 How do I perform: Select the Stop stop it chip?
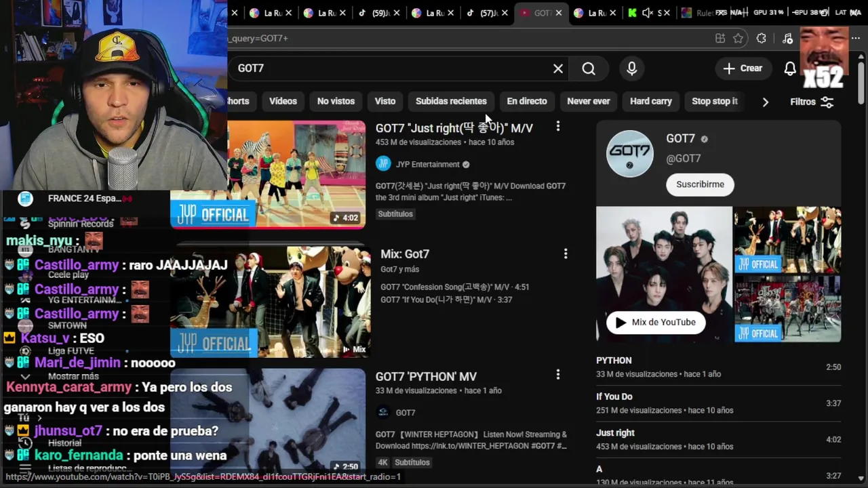714,101
